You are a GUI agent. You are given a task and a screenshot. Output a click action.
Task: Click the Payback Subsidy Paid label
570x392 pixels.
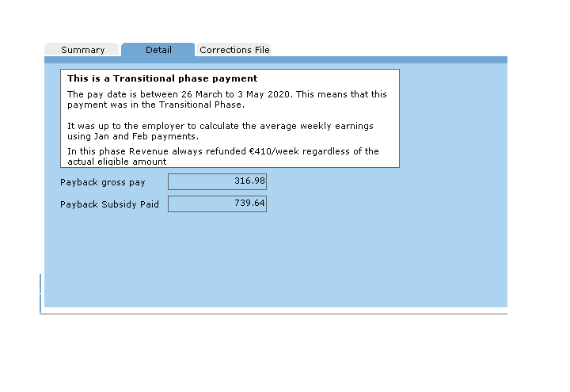[109, 204]
